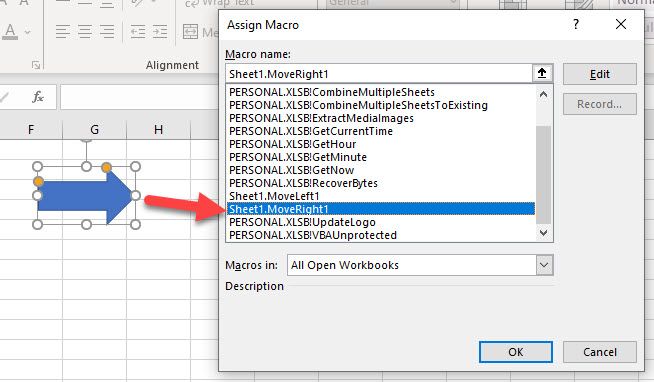Select Sheet1.MoveLeft1 macro

pos(274,196)
